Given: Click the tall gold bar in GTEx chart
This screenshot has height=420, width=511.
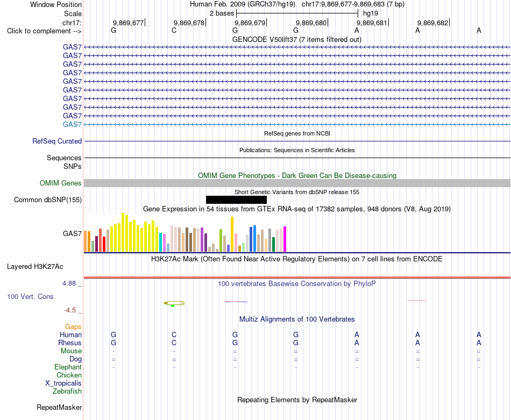Looking at the screenshot, I should tap(232, 234).
